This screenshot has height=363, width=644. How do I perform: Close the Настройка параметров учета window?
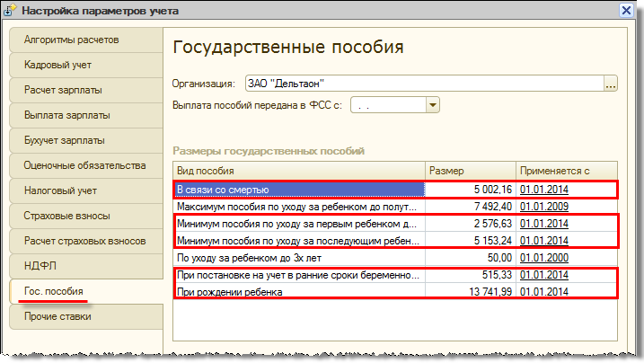click(626, 10)
